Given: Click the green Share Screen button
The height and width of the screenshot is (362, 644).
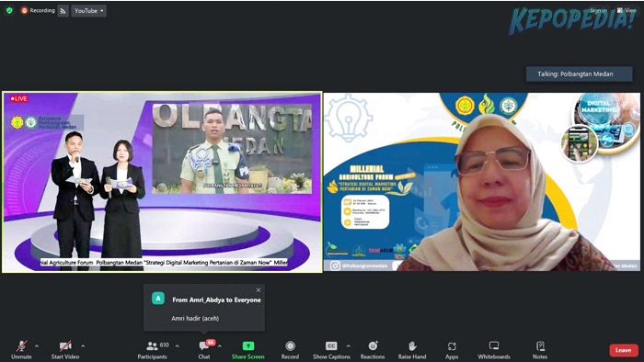Looking at the screenshot, I should tap(248, 350).
